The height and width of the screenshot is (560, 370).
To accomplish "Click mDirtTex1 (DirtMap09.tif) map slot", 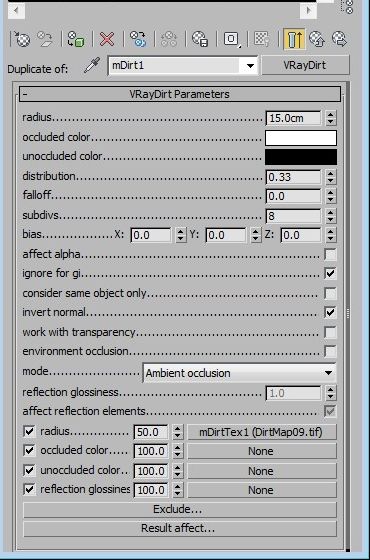I will (x=262, y=432).
